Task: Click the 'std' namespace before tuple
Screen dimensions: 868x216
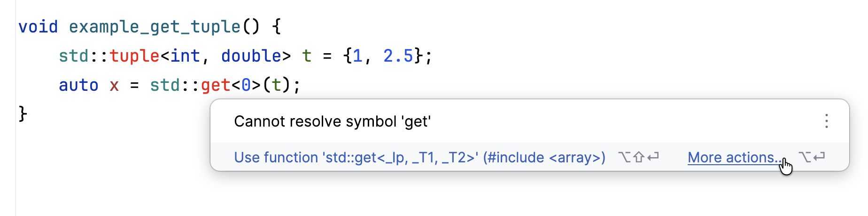Action: pos(74,56)
